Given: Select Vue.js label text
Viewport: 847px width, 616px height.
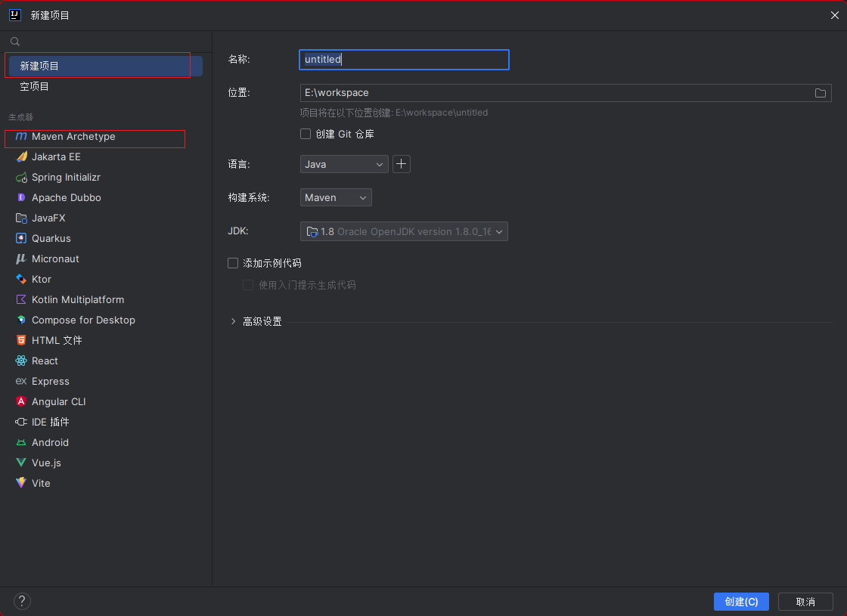Looking at the screenshot, I should (46, 463).
